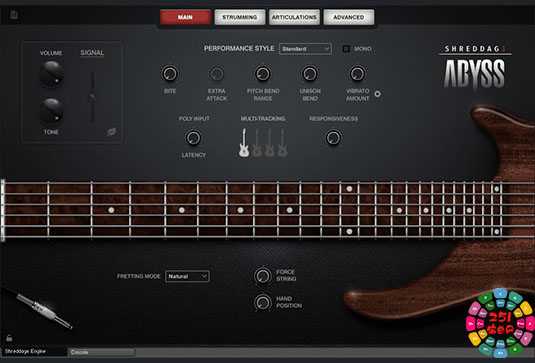The image size is (535, 363).
Task: Click the FORCE STRING knob
Action: 263,276
